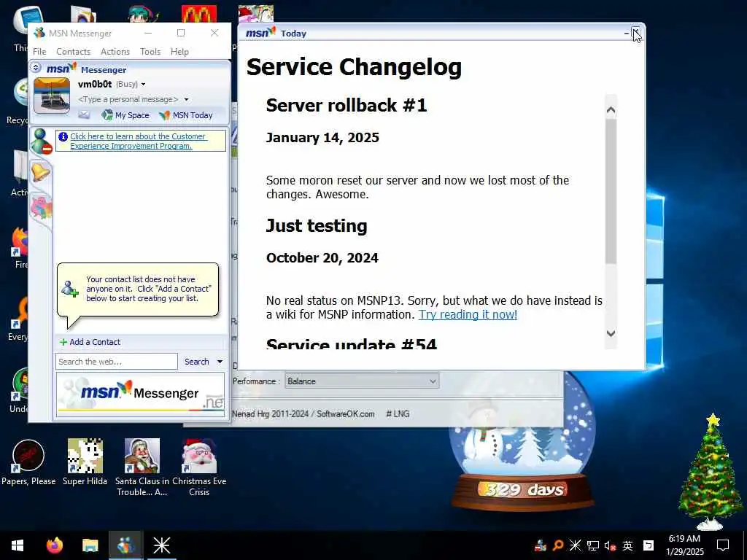Click the Search button
747x560 pixels.
tap(197, 362)
